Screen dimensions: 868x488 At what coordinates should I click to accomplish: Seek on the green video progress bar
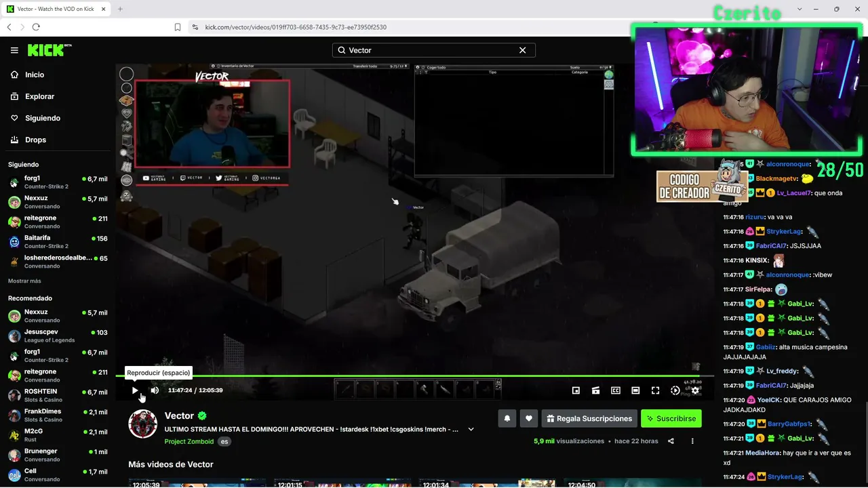(x=414, y=376)
